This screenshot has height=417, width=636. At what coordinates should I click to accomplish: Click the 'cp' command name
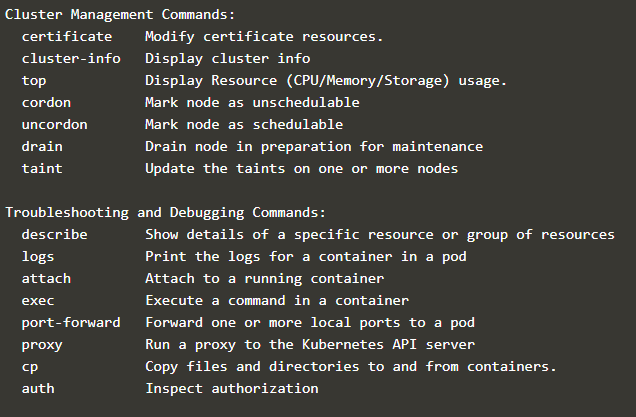coord(29,366)
